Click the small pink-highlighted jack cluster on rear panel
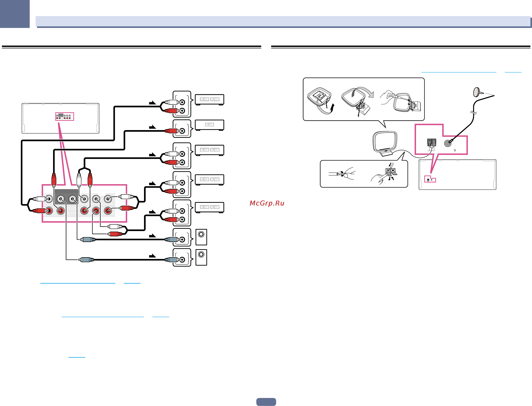This screenshot has width=532, height=406. click(64, 116)
